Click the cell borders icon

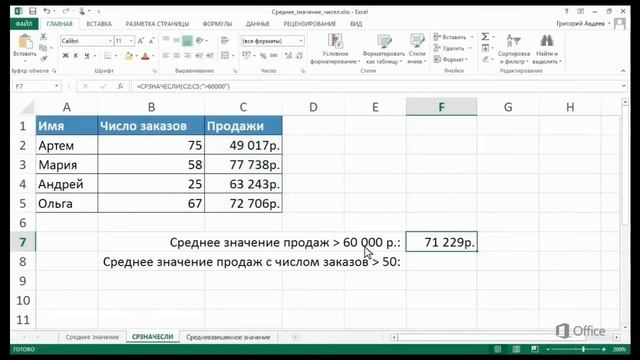[107, 56]
